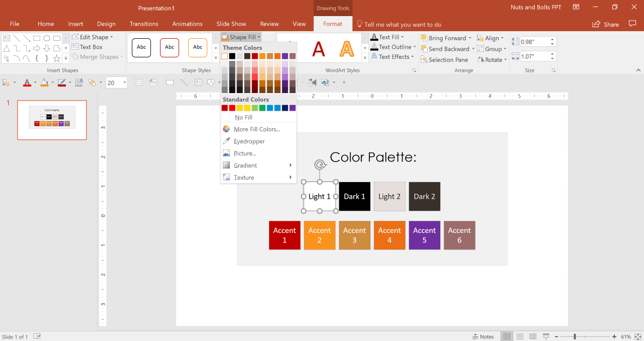Image resolution: width=644 pixels, height=341 pixels.
Task: Pick purple theme color in top row
Action: click(285, 56)
